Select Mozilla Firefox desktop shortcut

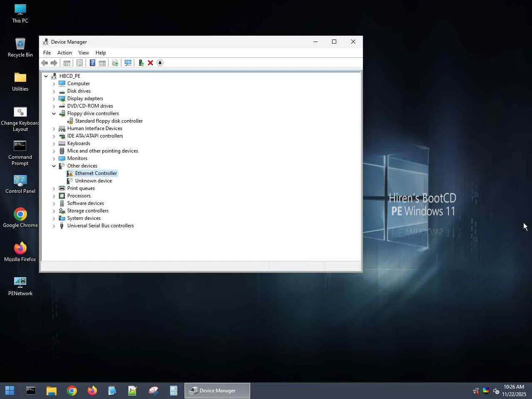[20, 252]
